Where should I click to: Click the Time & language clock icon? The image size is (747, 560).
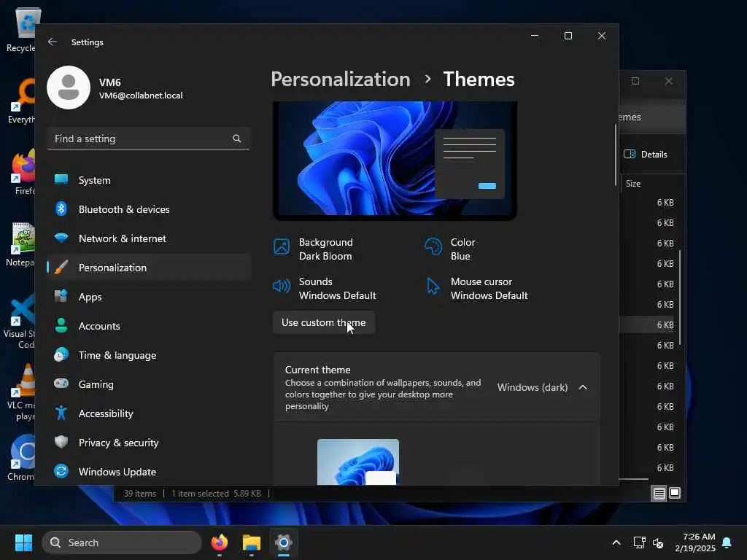point(61,355)
